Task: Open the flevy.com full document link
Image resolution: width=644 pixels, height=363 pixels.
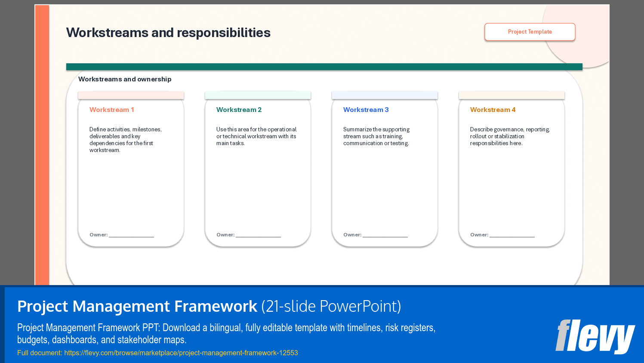Action: click(181, 353)
